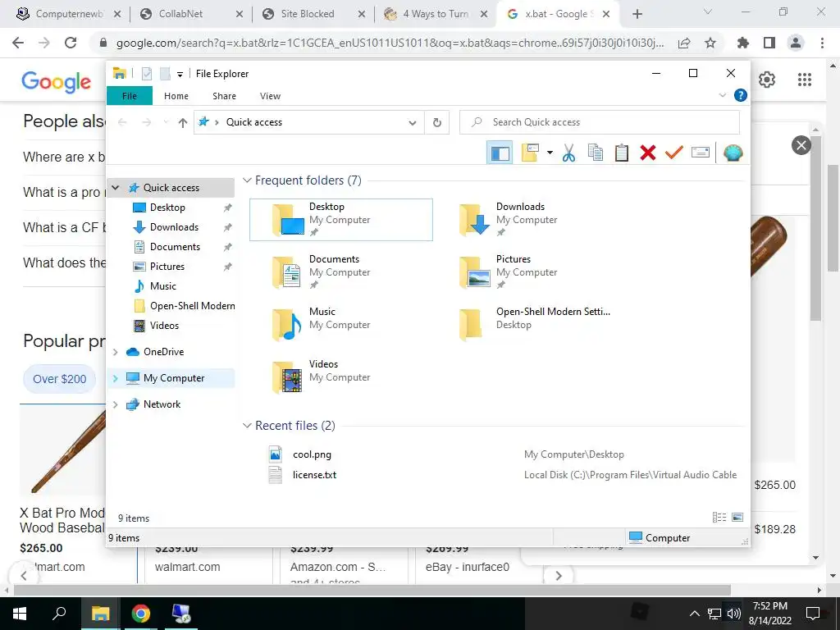840x630 pixels.
Task: Select Desktop in the navigation pane
Action: coord(167,208)
